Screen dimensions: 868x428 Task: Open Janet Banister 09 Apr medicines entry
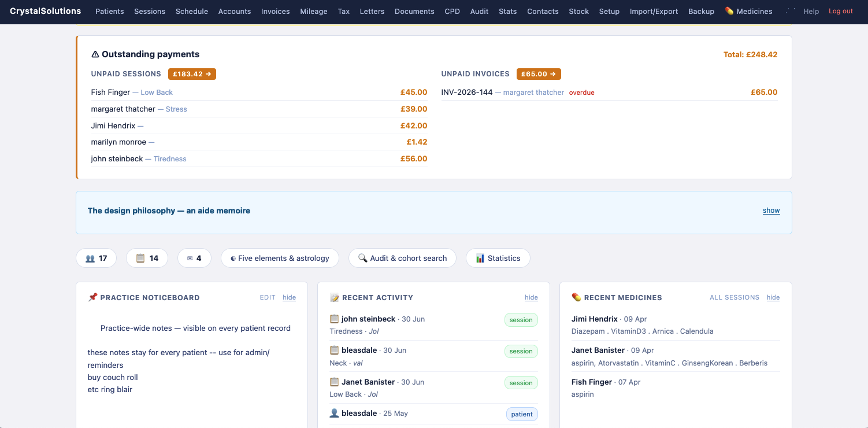(675, 356)
